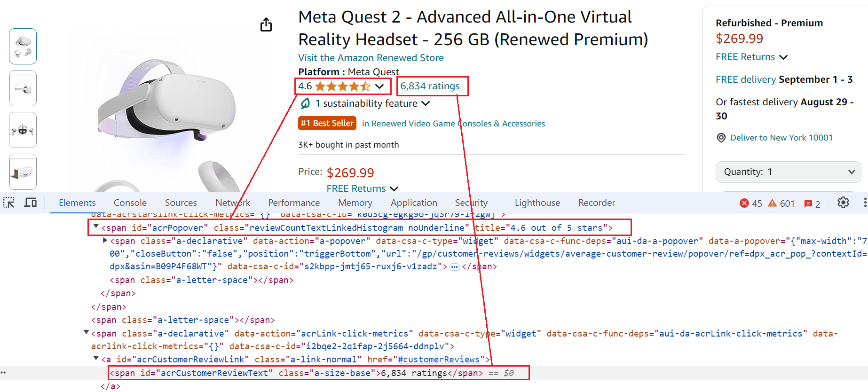Open the Quantity dropdown
This screenshot has width=868, height=392.
pos(788,172)
